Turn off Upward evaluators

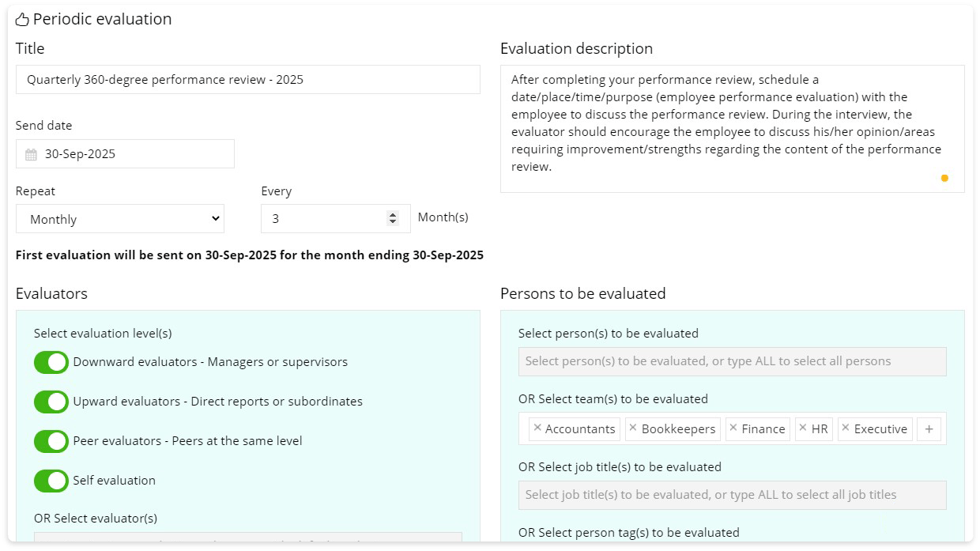pos(51,402)
